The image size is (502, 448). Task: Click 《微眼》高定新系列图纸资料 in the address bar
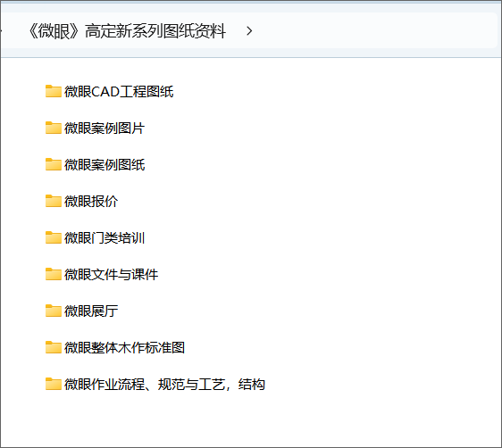127,31
